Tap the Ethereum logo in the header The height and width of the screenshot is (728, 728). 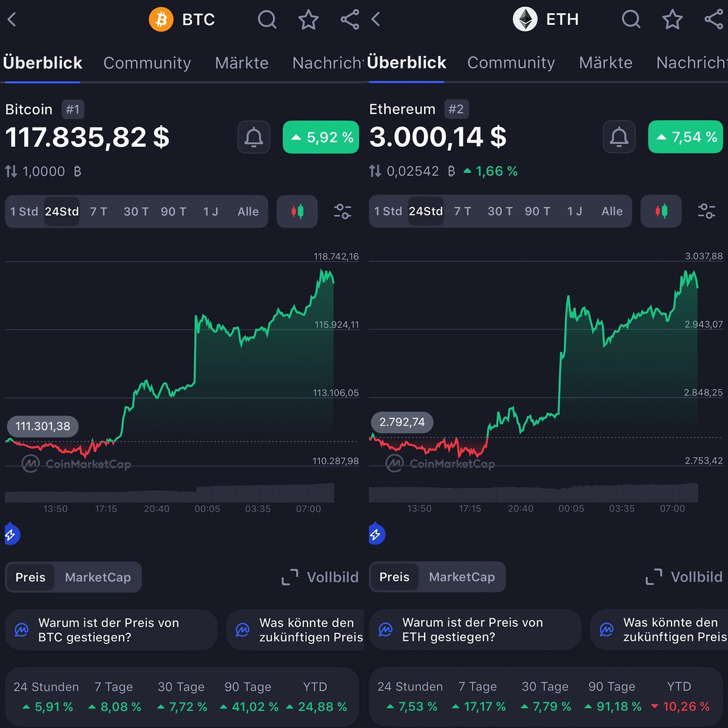(525, 19)
